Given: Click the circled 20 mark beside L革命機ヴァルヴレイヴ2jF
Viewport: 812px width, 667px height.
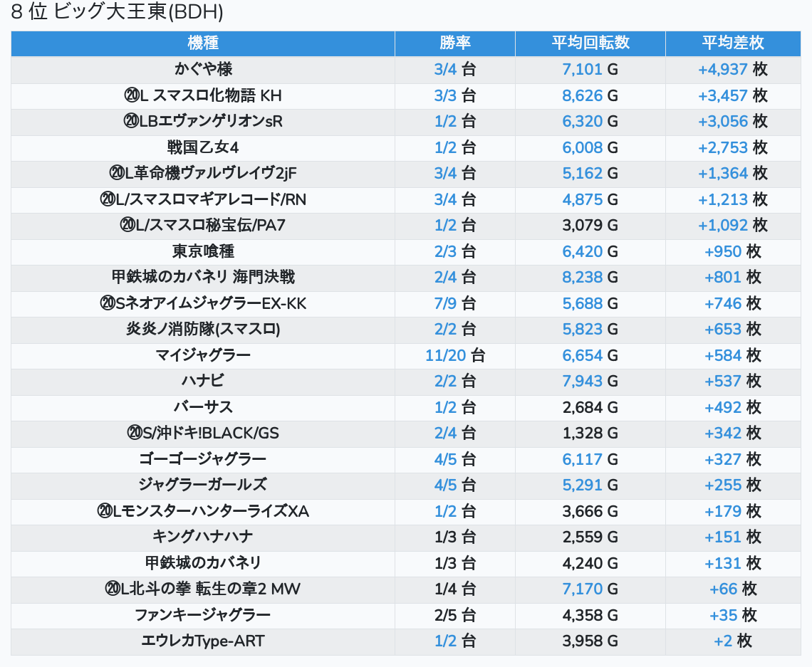Looking at the screenshot, I should pyautogui.click(x=117, y=174).
